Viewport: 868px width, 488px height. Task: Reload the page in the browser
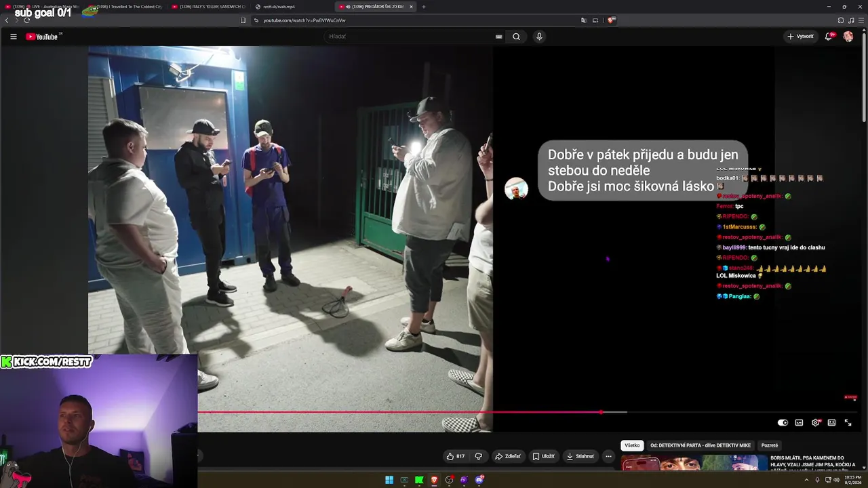click(26, 20)
